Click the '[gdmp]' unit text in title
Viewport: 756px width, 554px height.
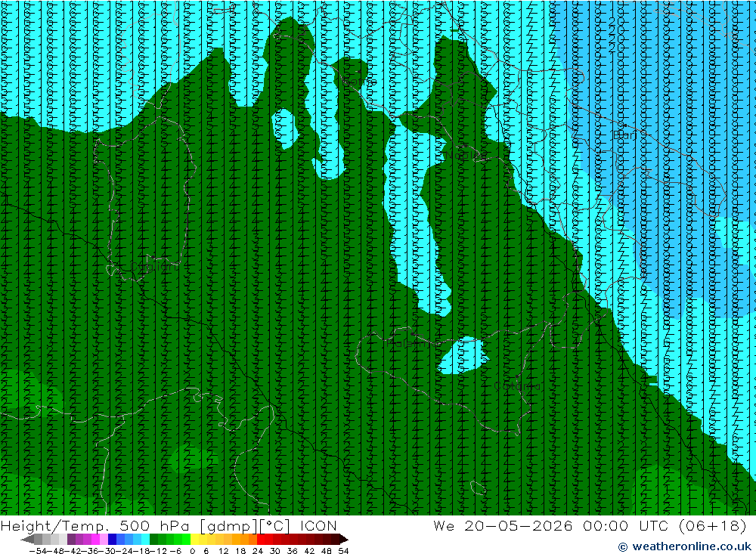(228, 525)
